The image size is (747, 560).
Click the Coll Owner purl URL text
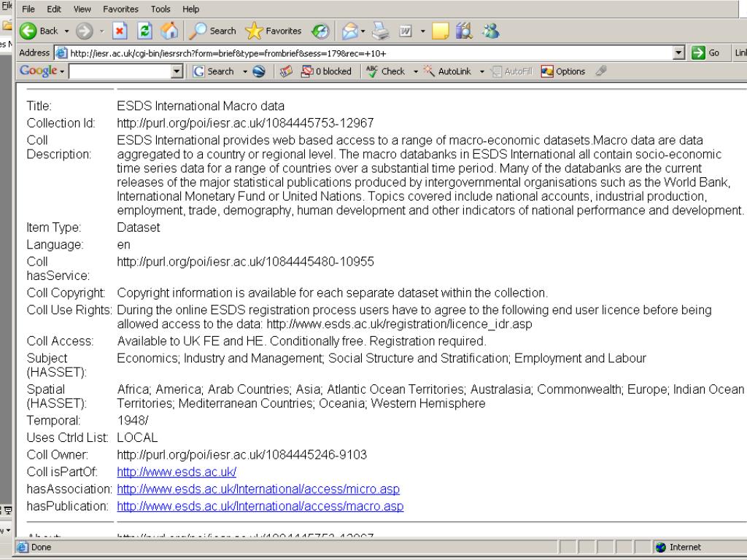point(242,455)
